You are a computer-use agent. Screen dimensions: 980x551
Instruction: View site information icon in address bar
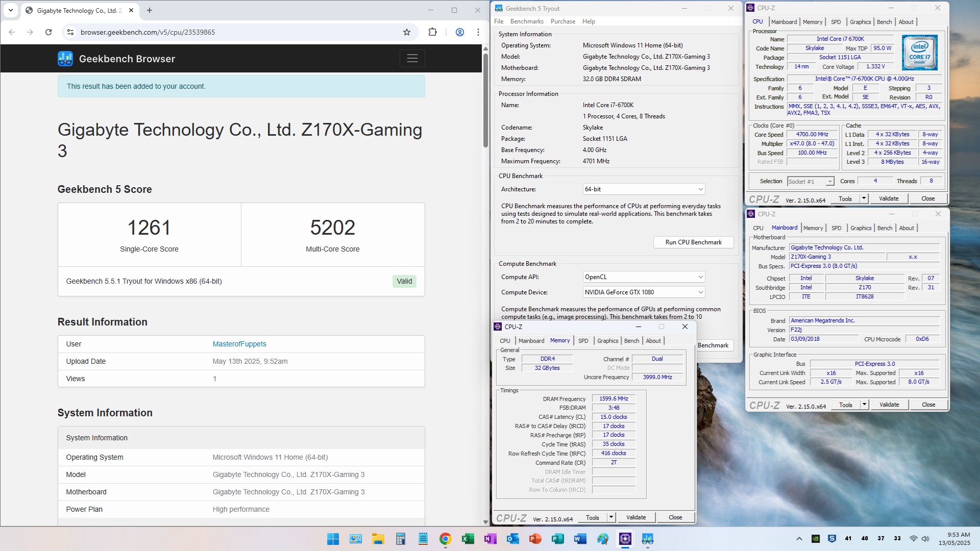point(70,32)
